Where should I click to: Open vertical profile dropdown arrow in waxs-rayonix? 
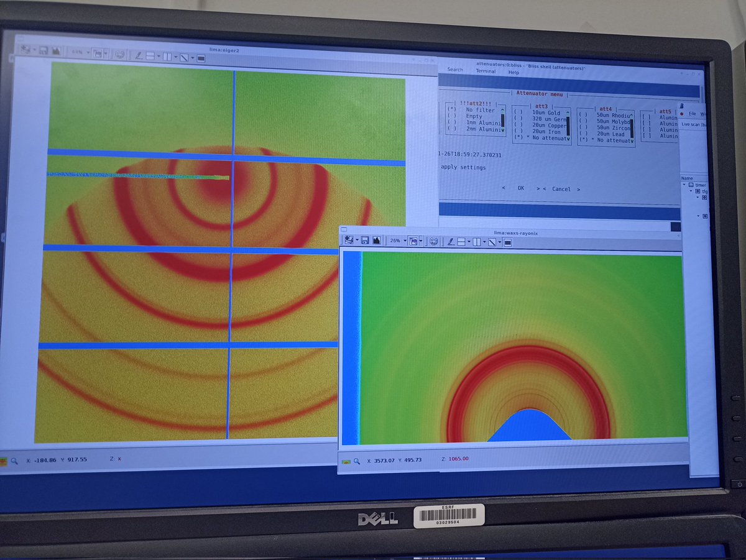click(x=484, y=242)
